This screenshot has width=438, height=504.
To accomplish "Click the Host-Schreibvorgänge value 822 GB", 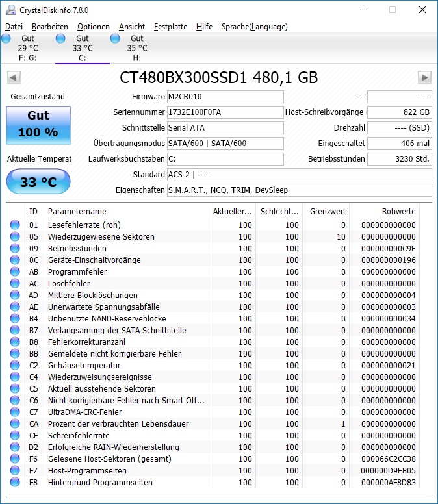I will (x=400, y=112).
